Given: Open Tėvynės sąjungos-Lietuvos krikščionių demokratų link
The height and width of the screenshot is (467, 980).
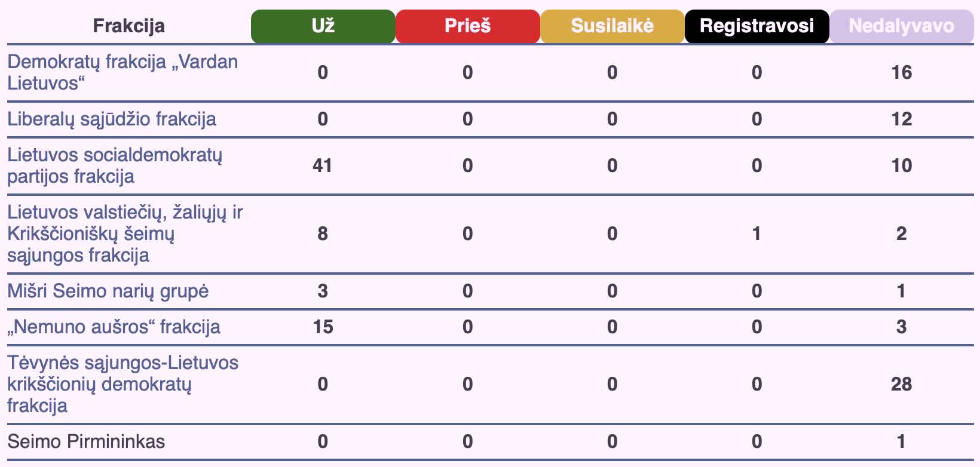Looking at the screenshot, I should pyautogui.click(x=122, y=384).
